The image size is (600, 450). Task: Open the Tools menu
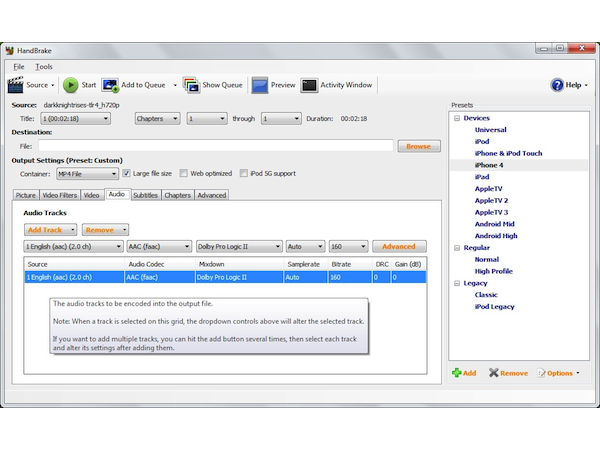tap(44, 67)
